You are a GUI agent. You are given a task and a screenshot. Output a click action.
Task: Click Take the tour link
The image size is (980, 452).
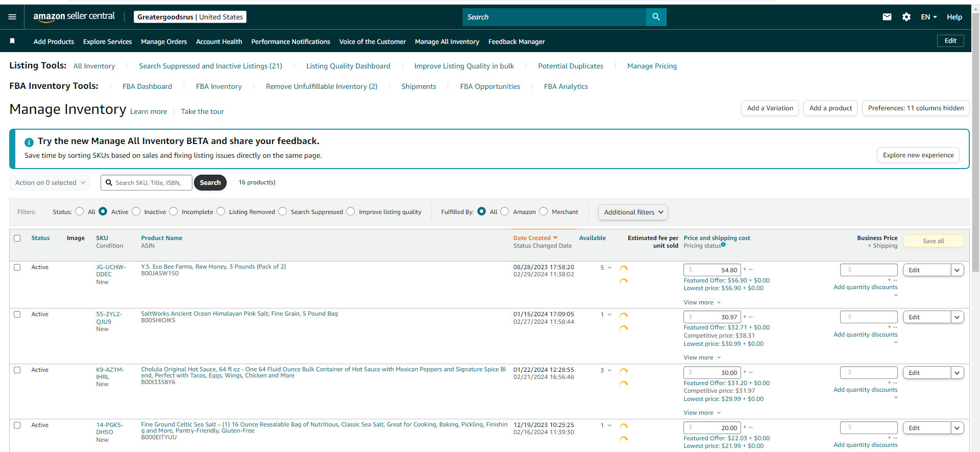[x=202, y=111]
